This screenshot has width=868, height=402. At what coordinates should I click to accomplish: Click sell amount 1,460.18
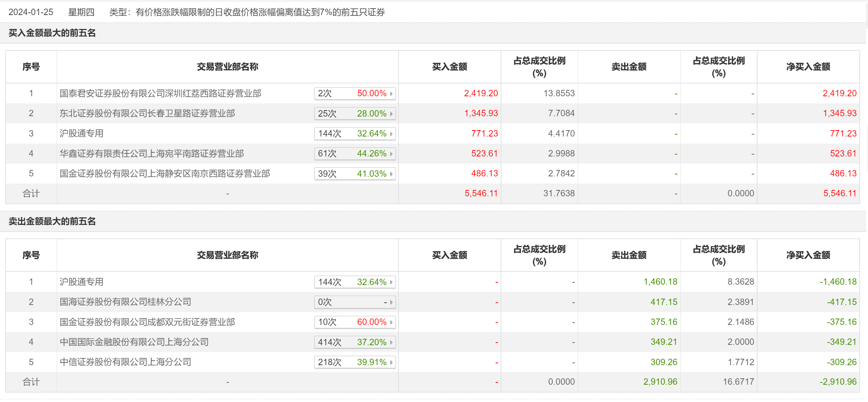pyautogui.click(x=660, y=282)
